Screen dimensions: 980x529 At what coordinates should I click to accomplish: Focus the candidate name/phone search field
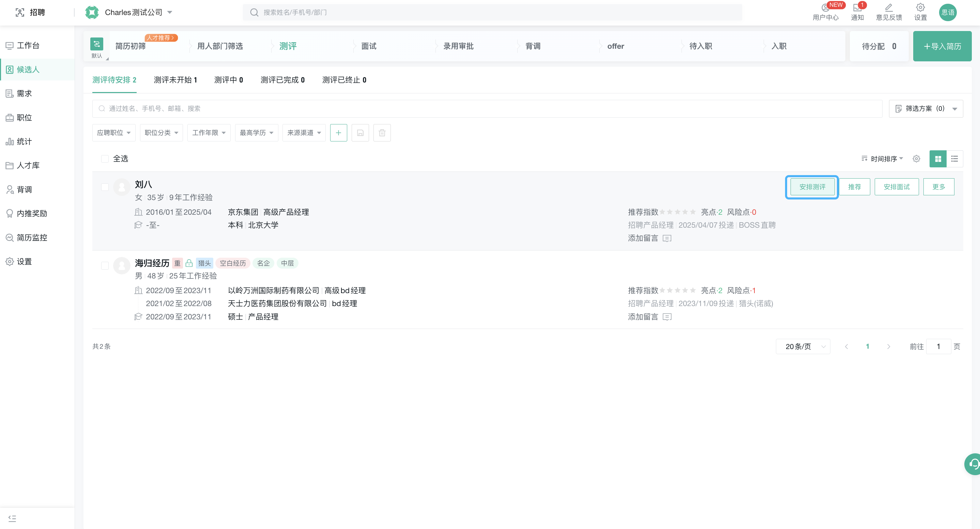tap(487, 108)
